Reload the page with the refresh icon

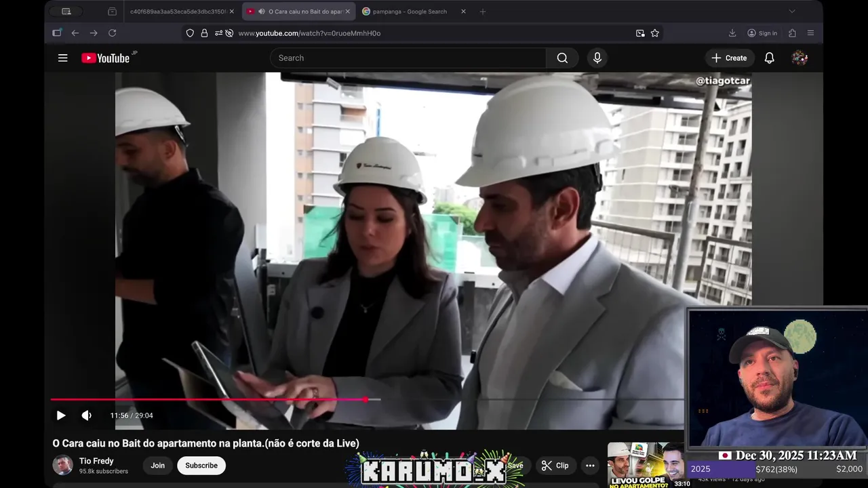(113, 33)
